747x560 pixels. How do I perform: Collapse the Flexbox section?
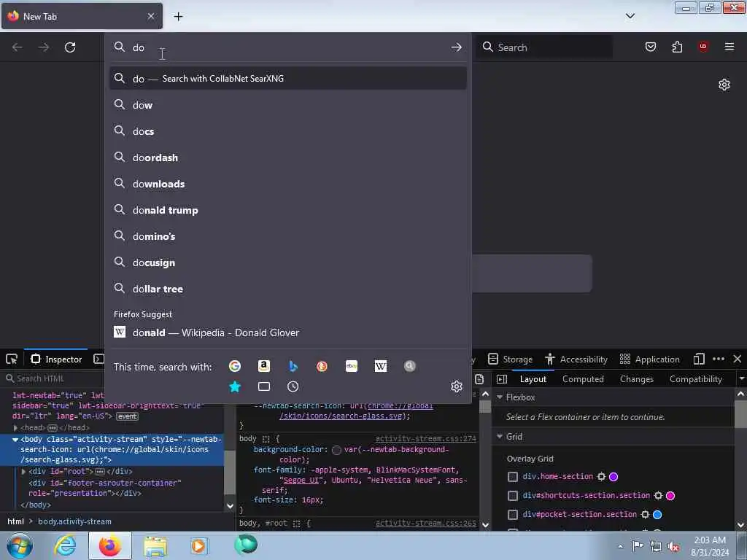(x=500, y=397)
